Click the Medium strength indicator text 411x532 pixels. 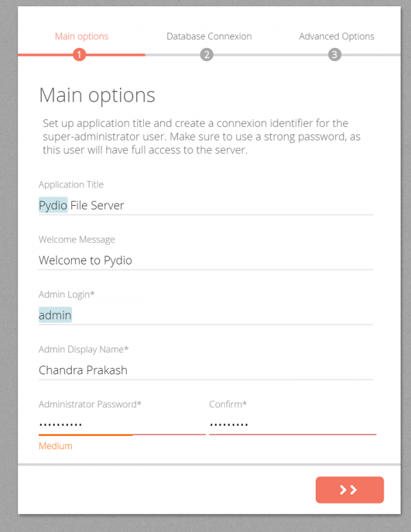coord(55,446)
